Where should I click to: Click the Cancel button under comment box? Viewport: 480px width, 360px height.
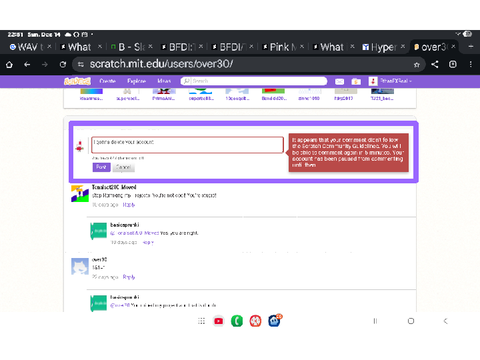pyautogui.click(x=123, y=167)
